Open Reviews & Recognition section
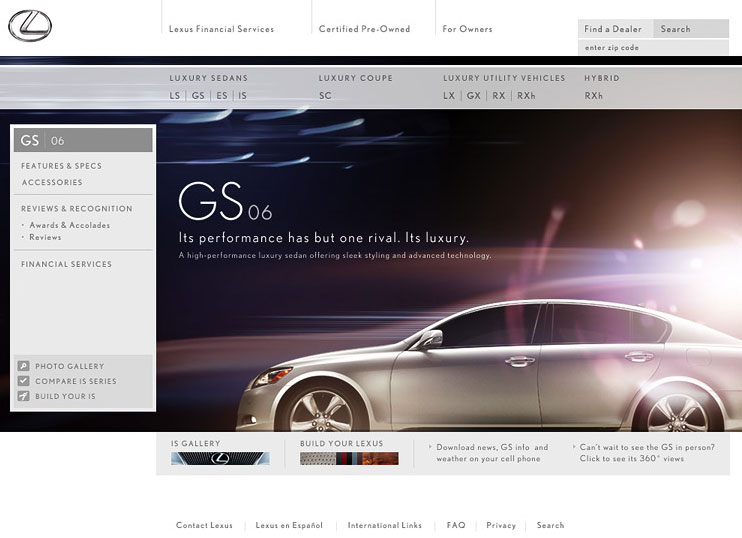The height and width of the screenshot is (538, 742). coord(77,209)
